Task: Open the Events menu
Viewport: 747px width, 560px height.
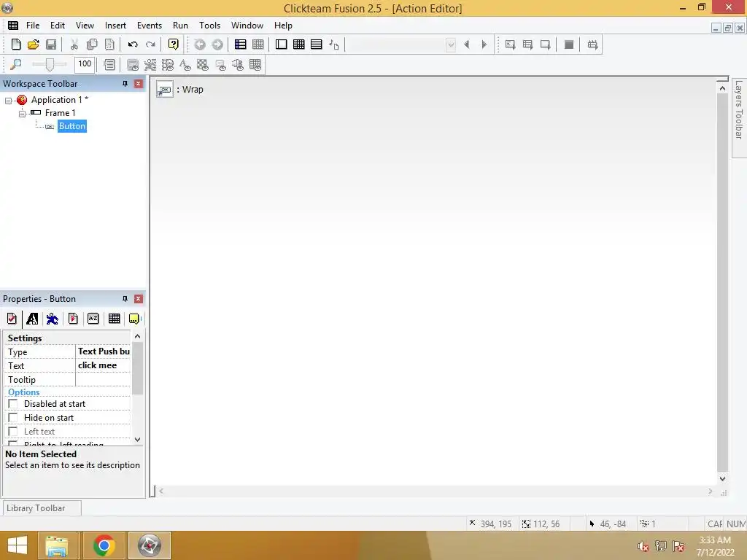Action: coord(150,26)
